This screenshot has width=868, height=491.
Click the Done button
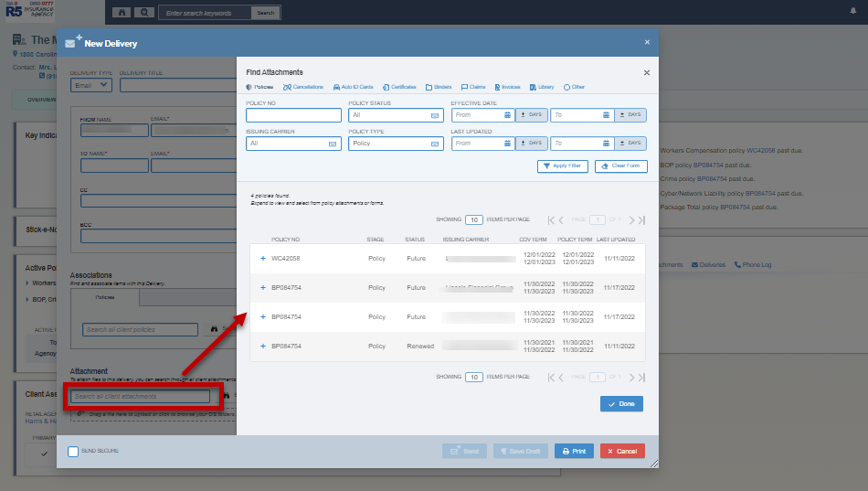point(621,403)
